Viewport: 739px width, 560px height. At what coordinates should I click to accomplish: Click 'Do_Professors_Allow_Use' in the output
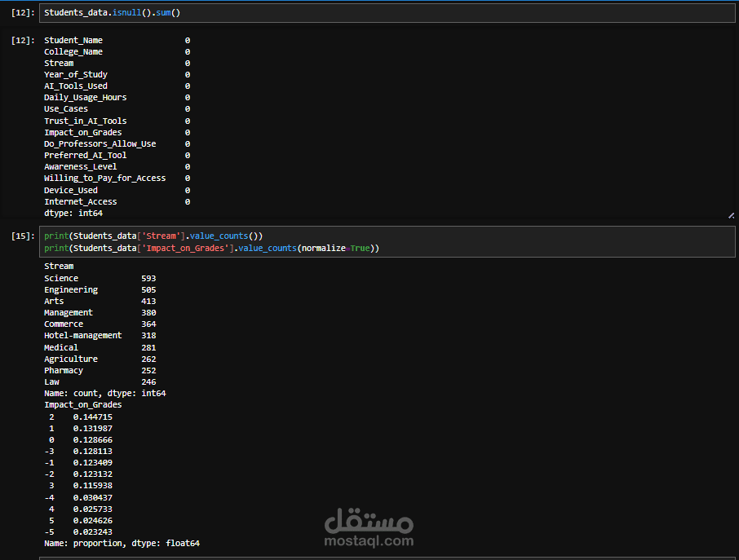pyautogui.click(x=100, y=143)
